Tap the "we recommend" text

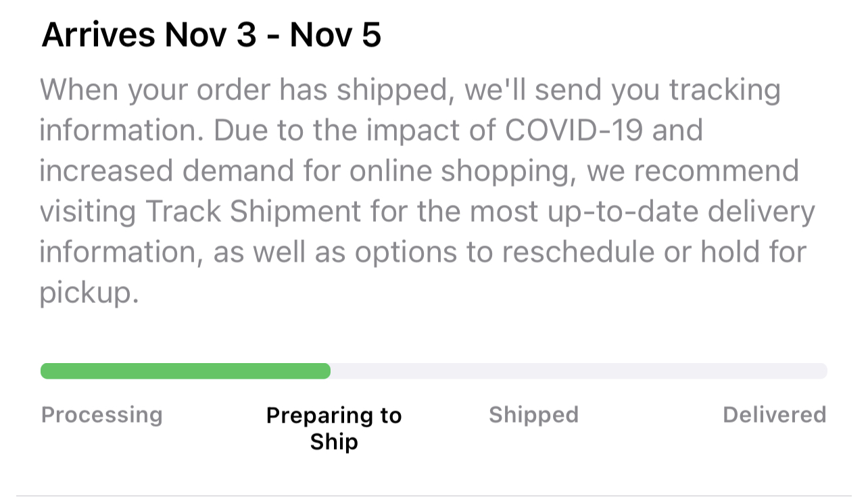point(692,171)
